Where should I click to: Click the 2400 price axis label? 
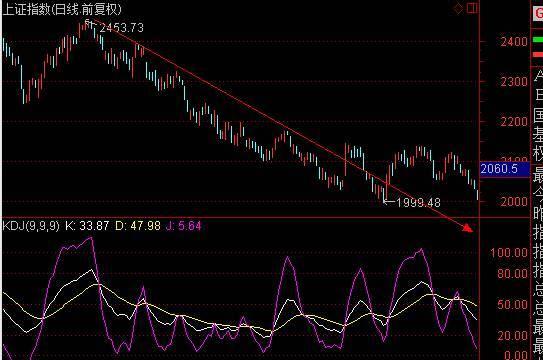pyautogui.click(x=514, y=42)
